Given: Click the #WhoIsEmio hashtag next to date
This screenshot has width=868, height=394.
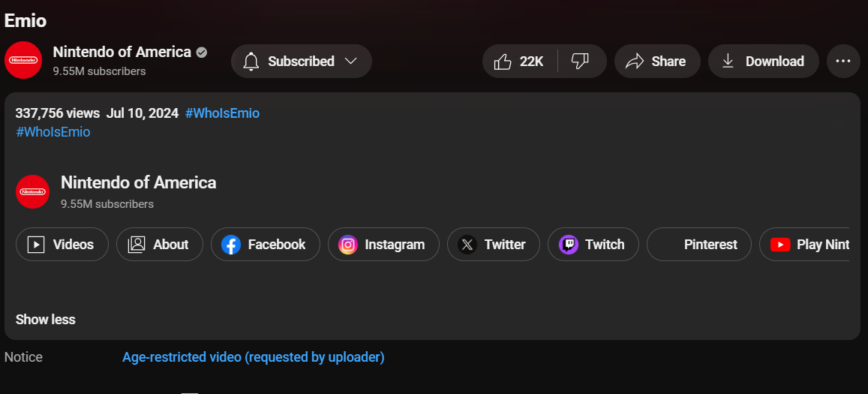Looking at the screenshot, I should pos(222,113).
